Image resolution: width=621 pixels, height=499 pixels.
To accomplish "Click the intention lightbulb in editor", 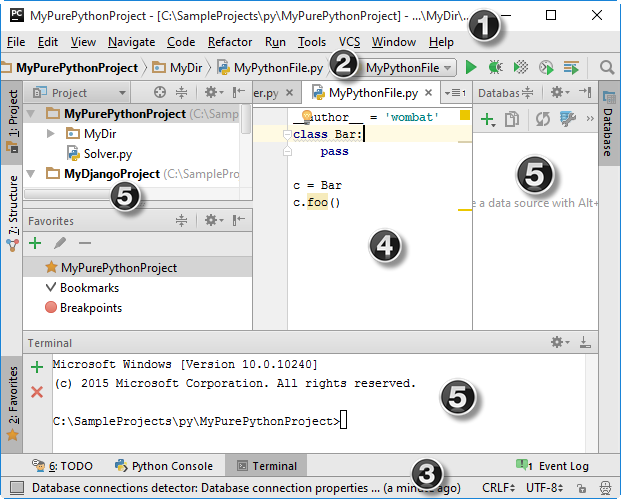I will (x=307, y=116).
